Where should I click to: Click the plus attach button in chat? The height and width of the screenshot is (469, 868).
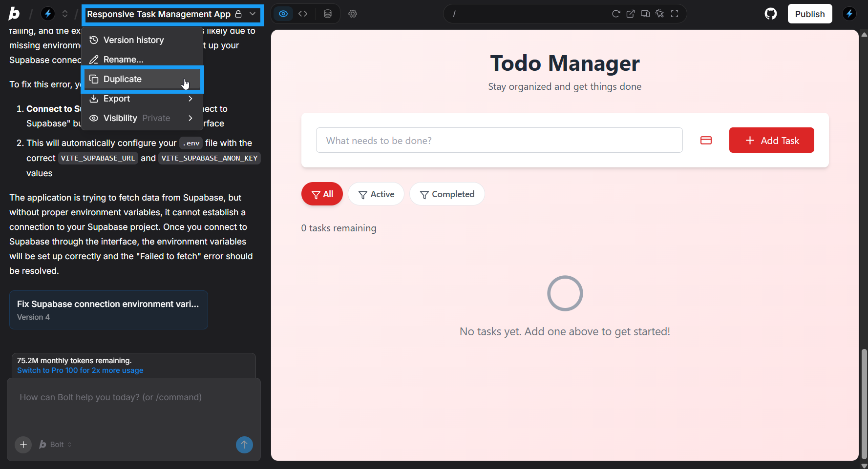pos(23,445)
